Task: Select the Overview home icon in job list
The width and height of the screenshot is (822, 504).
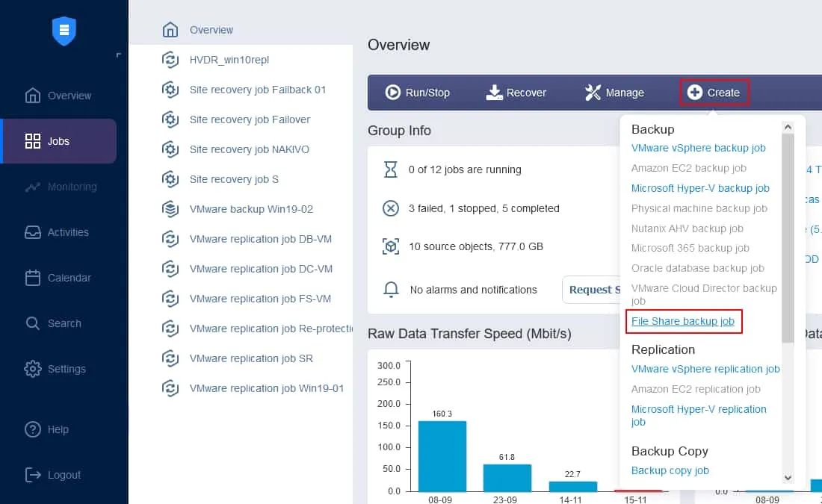Action: 170,30
